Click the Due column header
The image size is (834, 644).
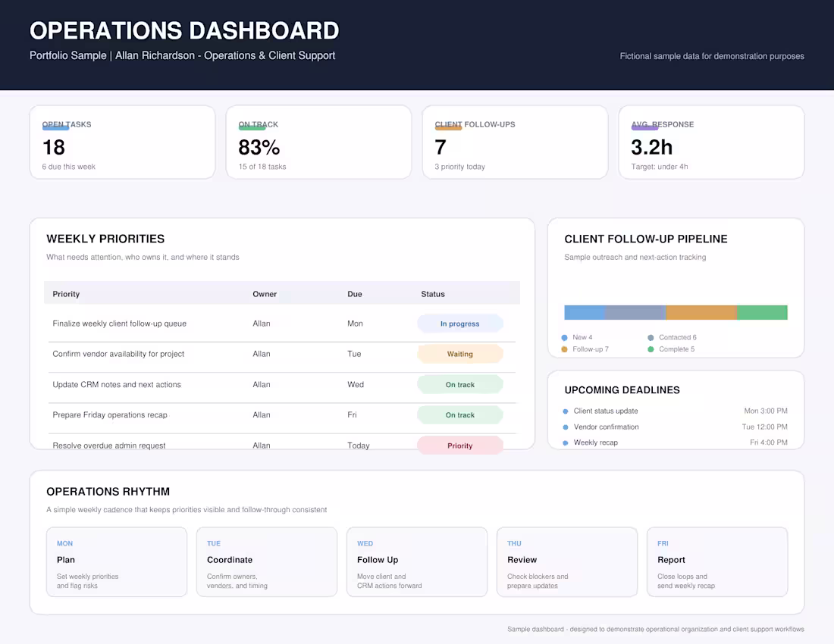point(355,294)
